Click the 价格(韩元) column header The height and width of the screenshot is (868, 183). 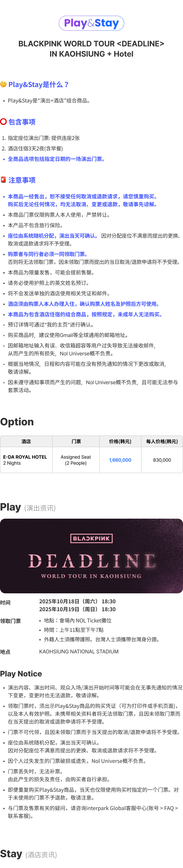tap(120, 441)
